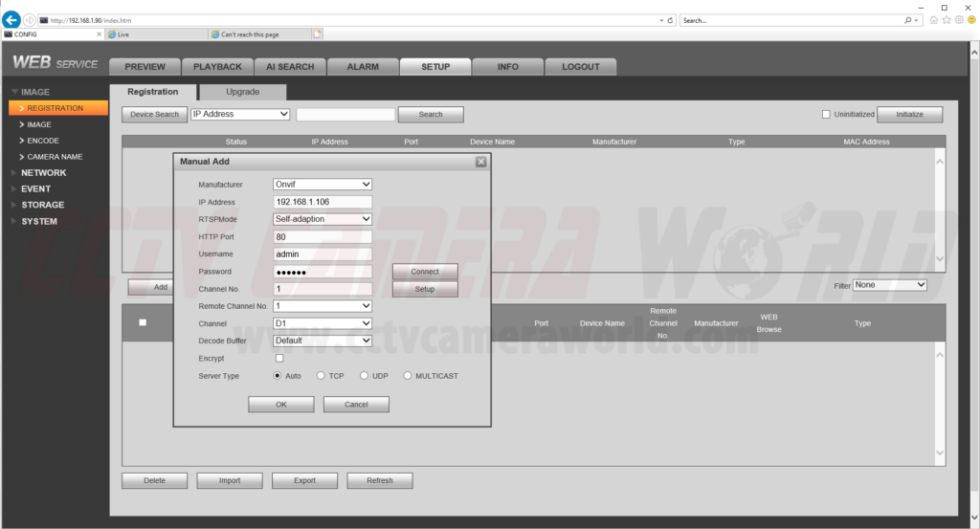Open the PLAYBACK menu tab
Viewport: 980px width, 529px height.
pyautogui.click(x=219, y=67)
